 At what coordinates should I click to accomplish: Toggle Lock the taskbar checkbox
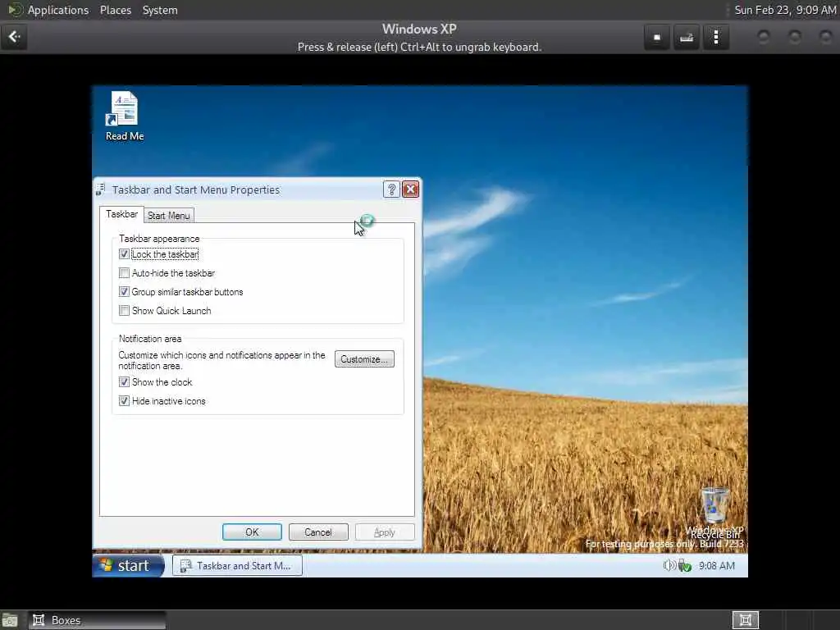pos(124,254)
